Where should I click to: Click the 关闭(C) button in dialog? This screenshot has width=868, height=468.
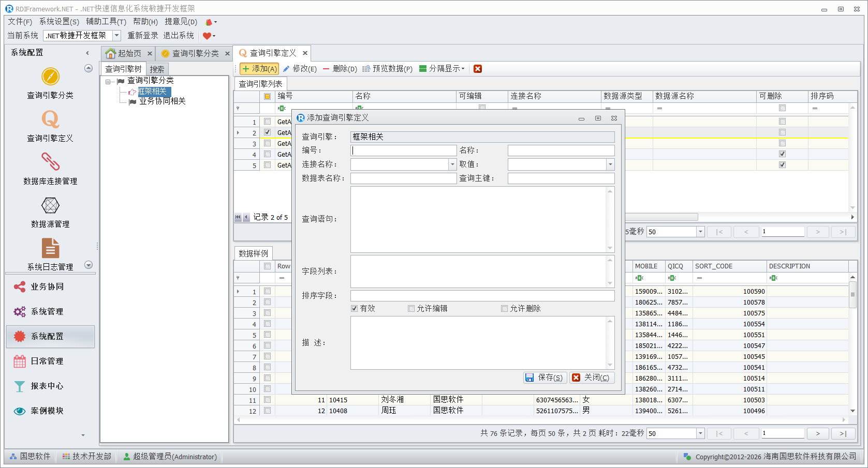pos(592,378)
